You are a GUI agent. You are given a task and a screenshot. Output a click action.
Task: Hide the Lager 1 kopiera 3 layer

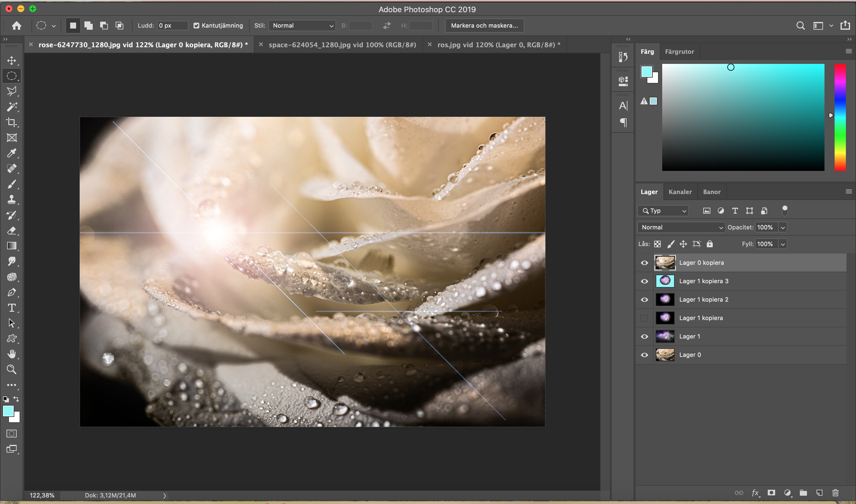click(x=644, y=281)
